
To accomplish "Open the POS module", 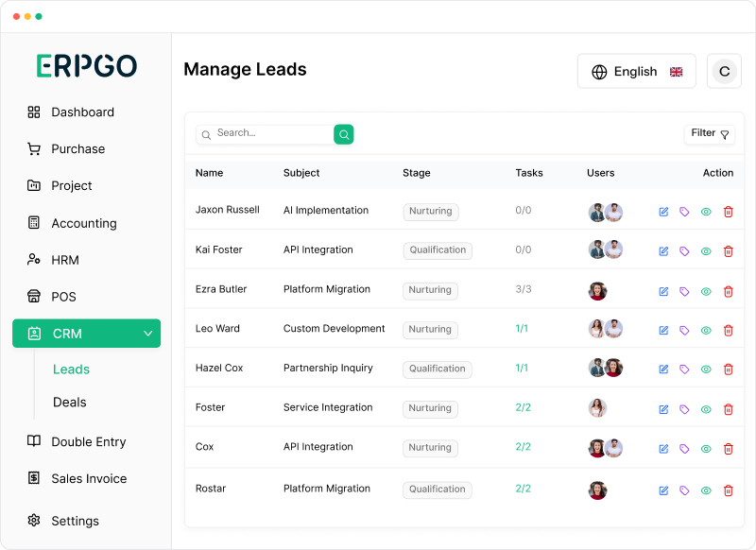I will pyautogui.click(x=52, y=297).
